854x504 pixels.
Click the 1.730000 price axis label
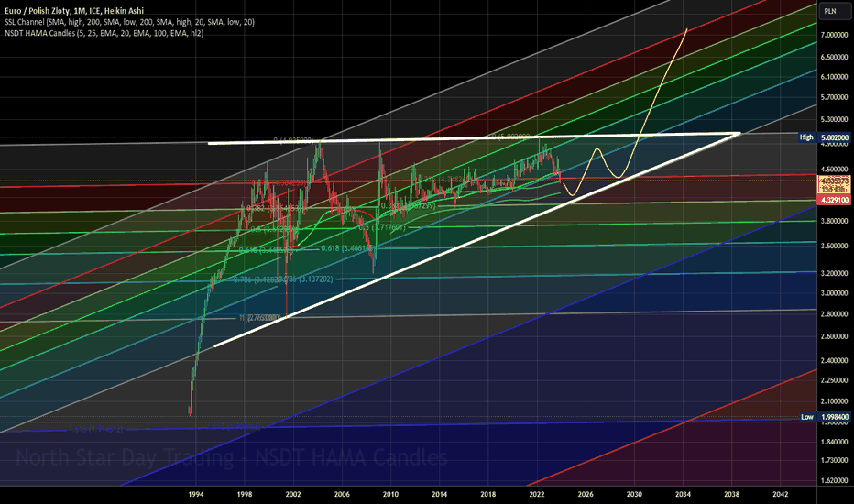click(x=835, y=460)
